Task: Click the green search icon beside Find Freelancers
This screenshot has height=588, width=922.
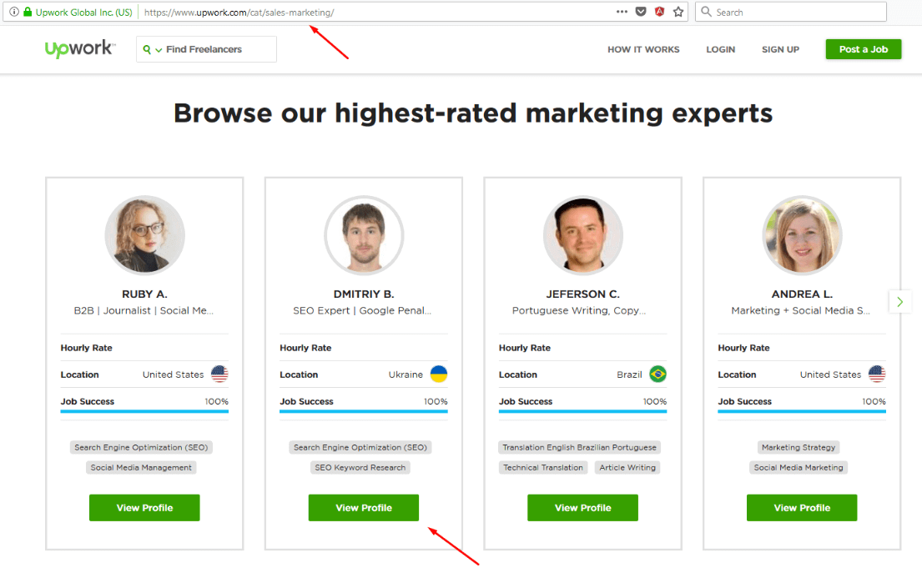Action: pyautogui.click(x=147, y=49)
